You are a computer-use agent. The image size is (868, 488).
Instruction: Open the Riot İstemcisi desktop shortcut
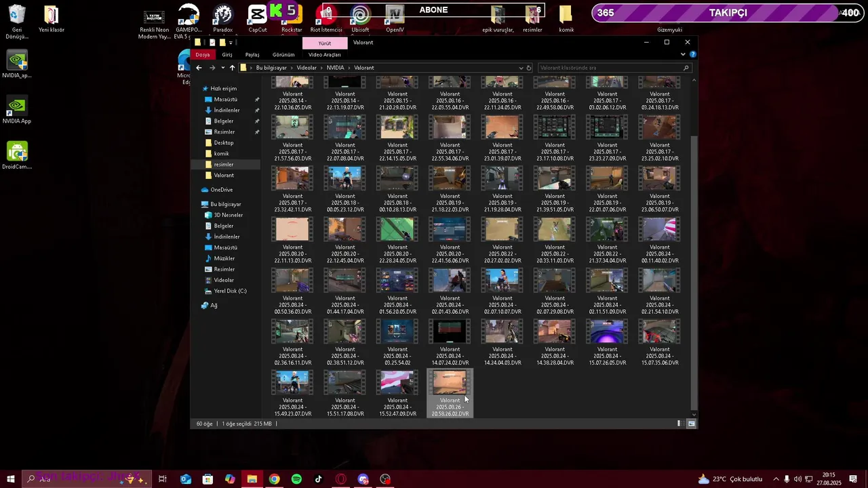(326, 18)
